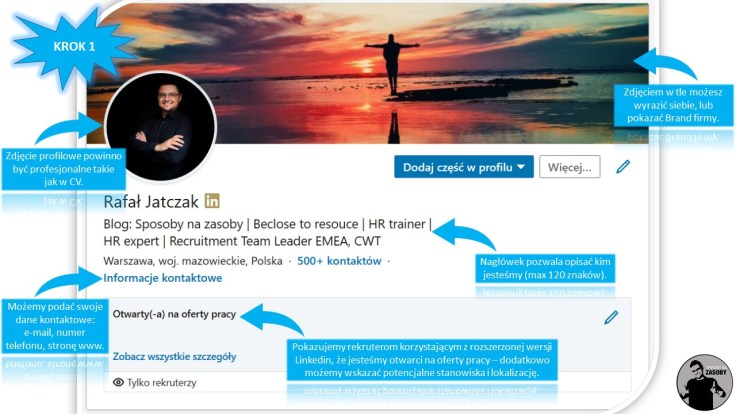
Task: Click the location text 'Warszawa, woj. mazowieckie, Polska'
Action: [193, 261]
